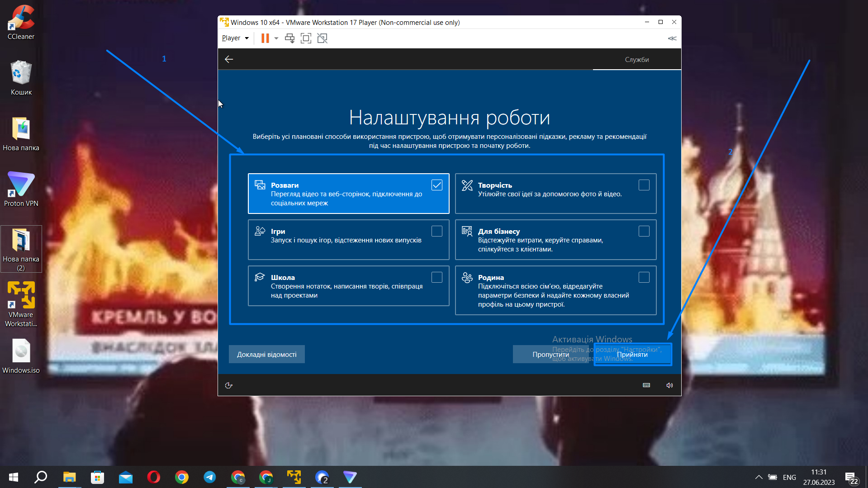
Task: Open Microsoft Store from taskbar
Action: (x=97, y=477)
